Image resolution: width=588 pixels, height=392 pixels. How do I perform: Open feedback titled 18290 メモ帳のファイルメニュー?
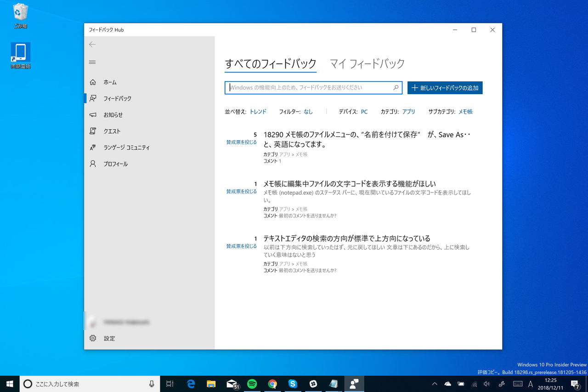point(367,139)
